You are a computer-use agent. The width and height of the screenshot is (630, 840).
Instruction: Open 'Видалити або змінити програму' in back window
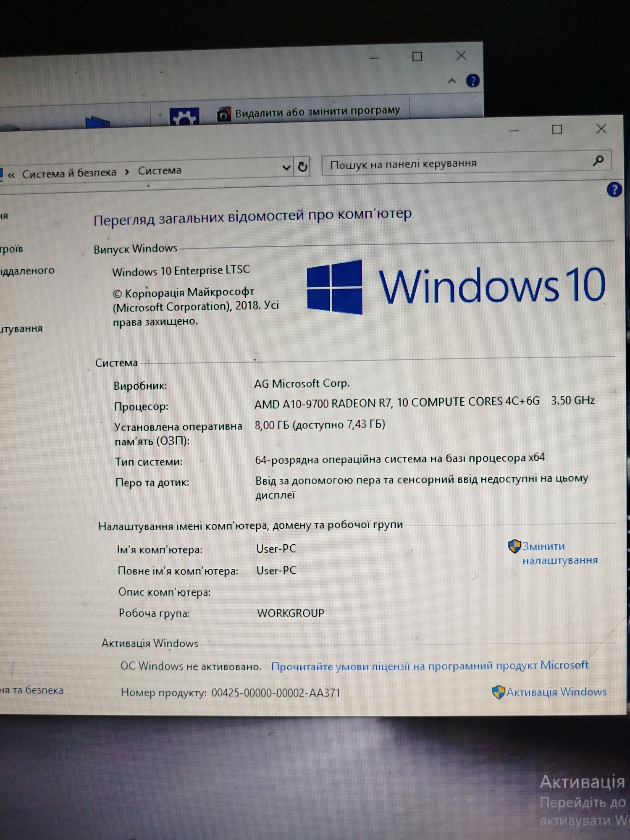(309, 112)
